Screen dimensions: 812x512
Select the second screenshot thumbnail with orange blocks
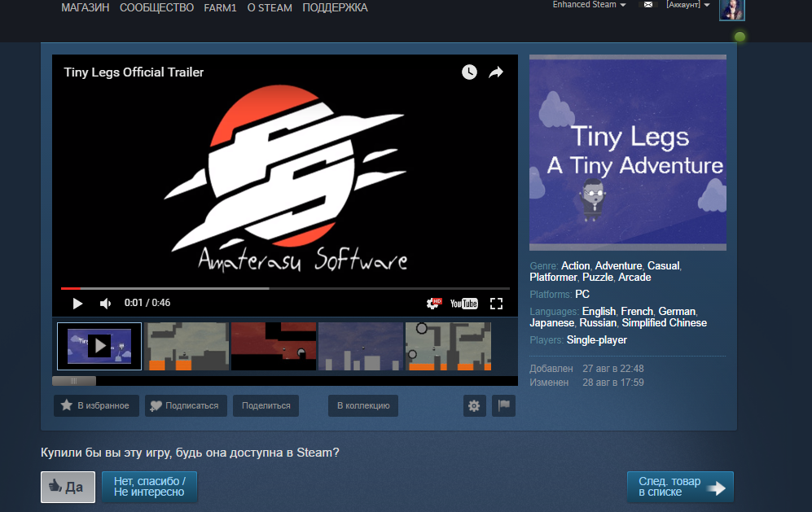[187, 346]
